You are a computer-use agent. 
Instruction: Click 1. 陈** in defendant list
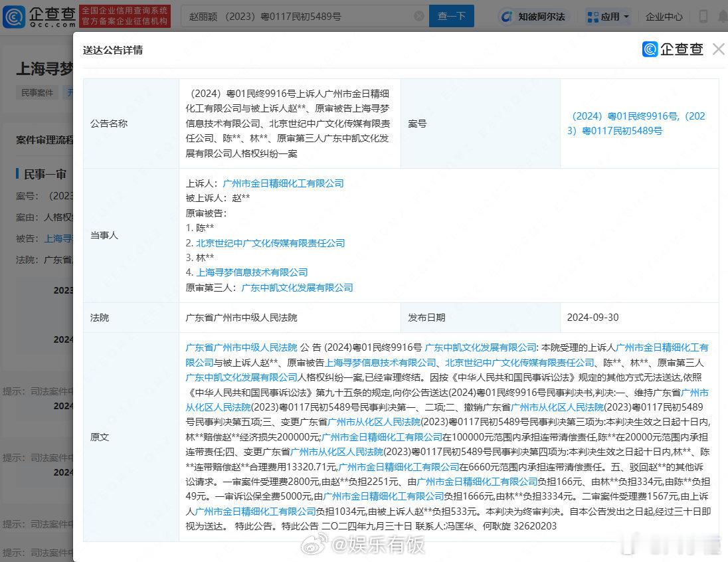point(200,228)
